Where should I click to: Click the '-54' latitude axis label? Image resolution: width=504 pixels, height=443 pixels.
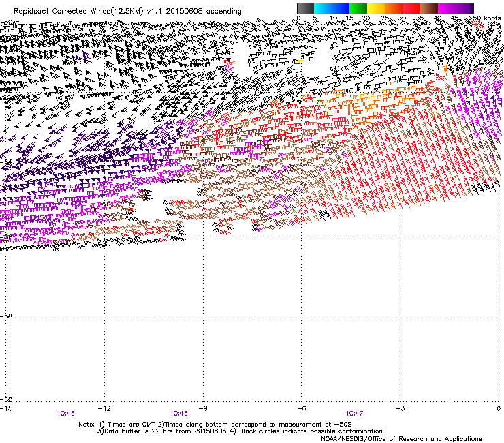pyautogui.click(x=6, y=162)
